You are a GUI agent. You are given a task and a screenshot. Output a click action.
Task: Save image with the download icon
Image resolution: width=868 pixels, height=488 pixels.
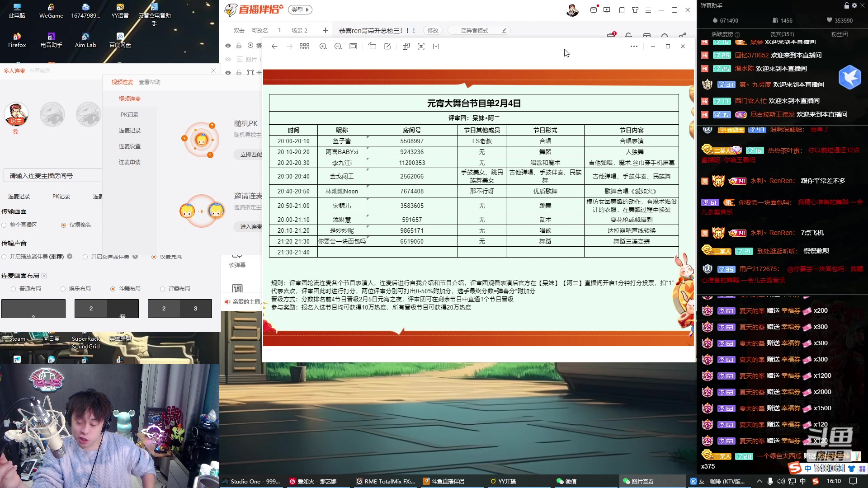click(x=436, y=47)
